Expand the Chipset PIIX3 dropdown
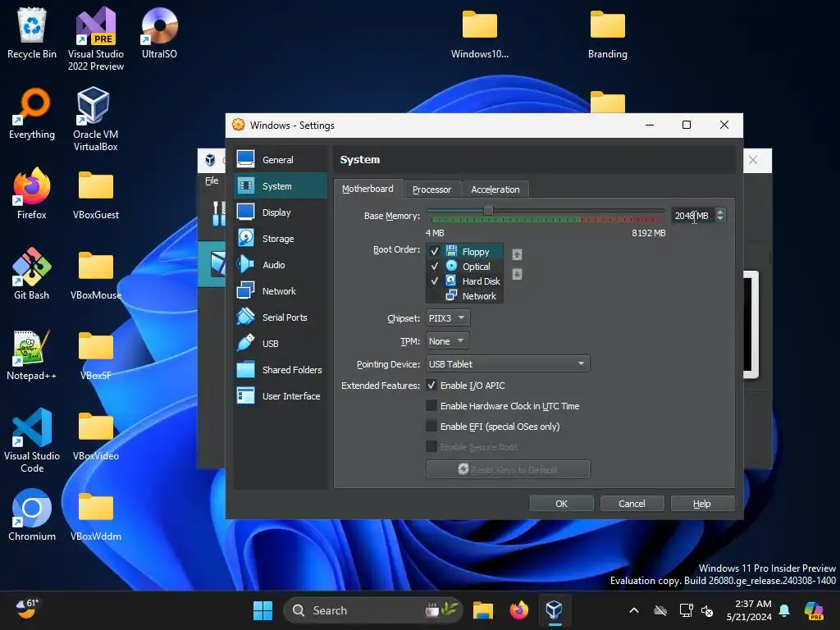840x630 pixels. [x=448, y=317]
